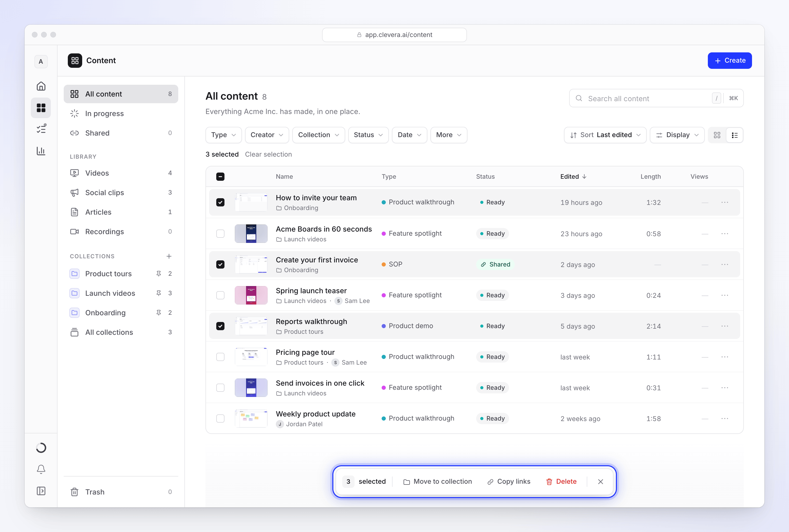Uncheck Create your first invoice row
Screen dimensions: 789x532
220,264
